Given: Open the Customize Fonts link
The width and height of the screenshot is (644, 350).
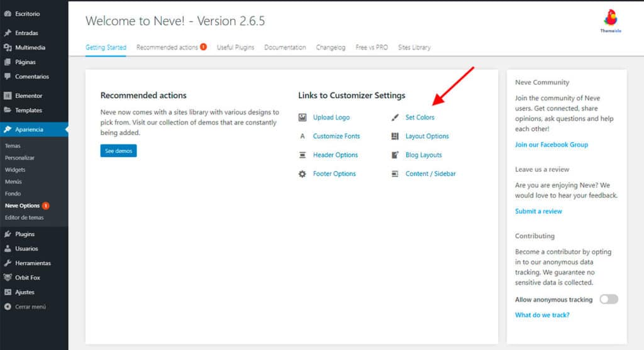Looking at the screenshot, I should 336,136.
